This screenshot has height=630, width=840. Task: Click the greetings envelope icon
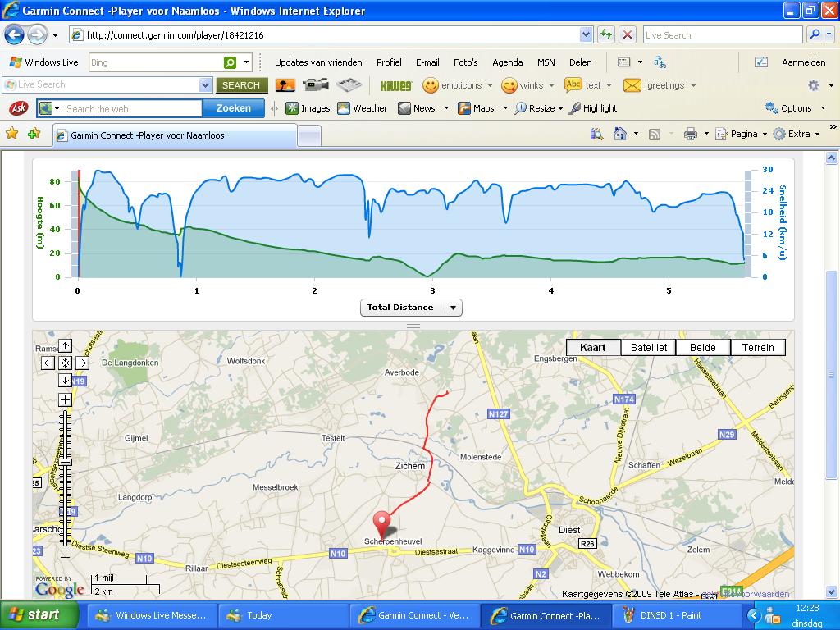click(632, 85)
